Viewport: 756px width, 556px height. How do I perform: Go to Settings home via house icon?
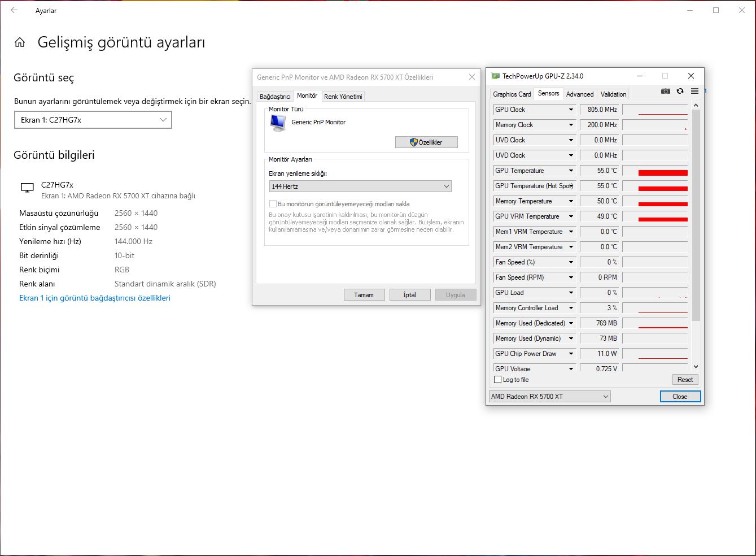tap(20, 42)
